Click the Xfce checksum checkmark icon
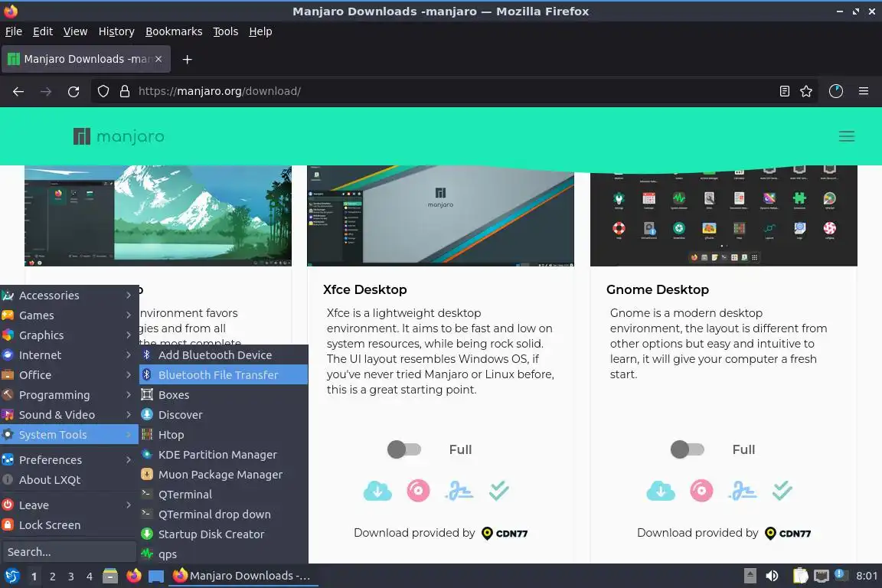Viewport: 882px width, 588px height. 499,491
